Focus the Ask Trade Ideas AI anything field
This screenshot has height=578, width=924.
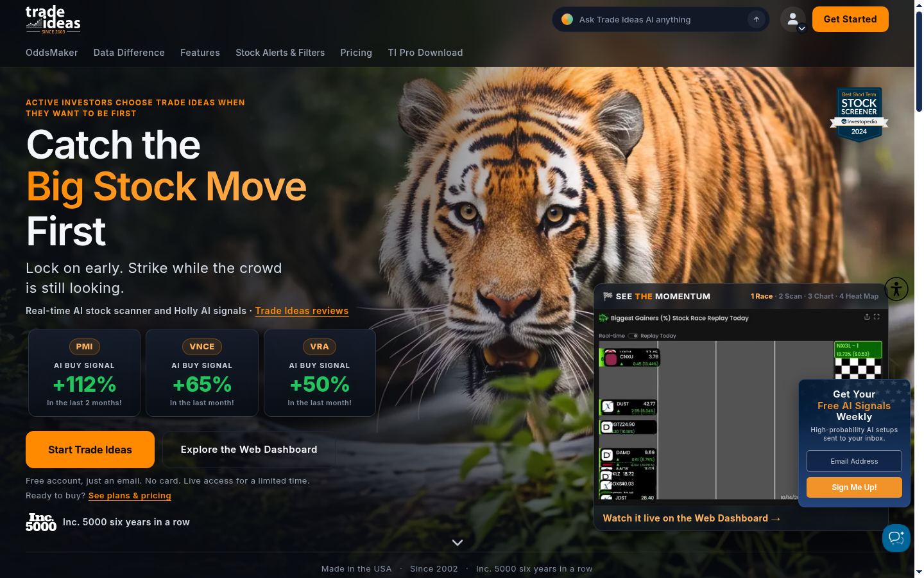click(661, 19)
